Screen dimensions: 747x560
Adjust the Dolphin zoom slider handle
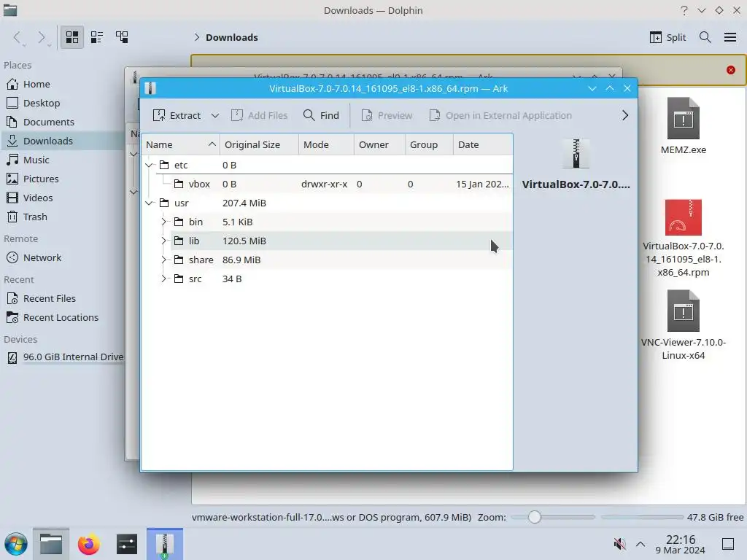coord(535,517)
